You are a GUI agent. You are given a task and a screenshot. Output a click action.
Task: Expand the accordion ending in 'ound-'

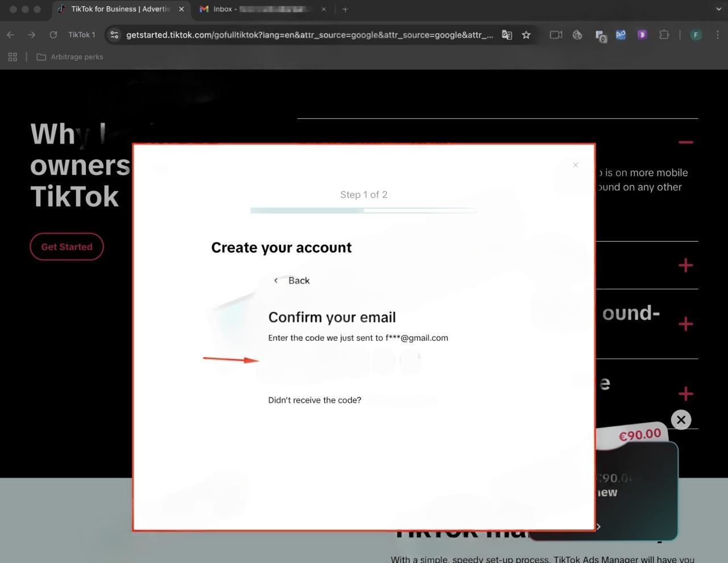pos(686,324)
